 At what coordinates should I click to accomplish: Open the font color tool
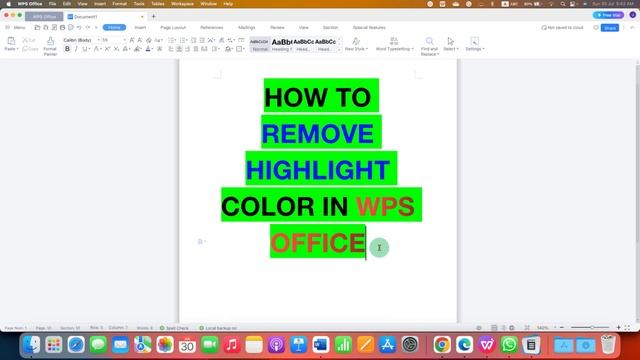coord(149,49)
